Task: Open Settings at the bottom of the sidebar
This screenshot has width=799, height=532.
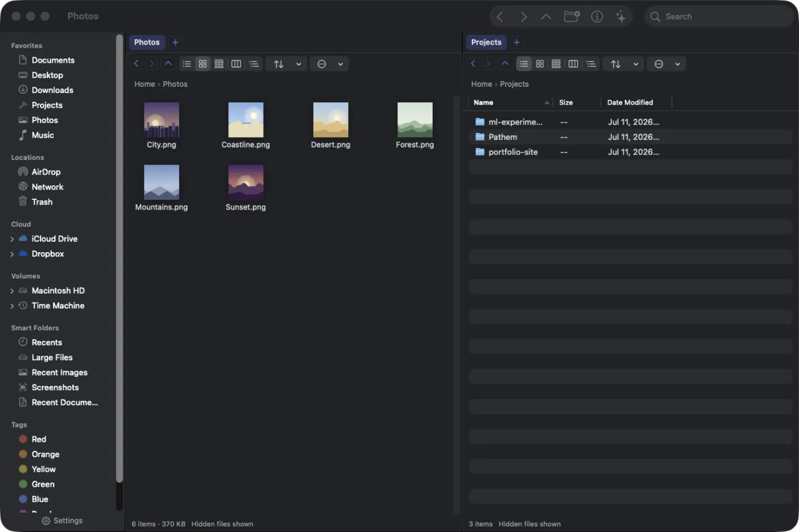Action: point(62,521)
